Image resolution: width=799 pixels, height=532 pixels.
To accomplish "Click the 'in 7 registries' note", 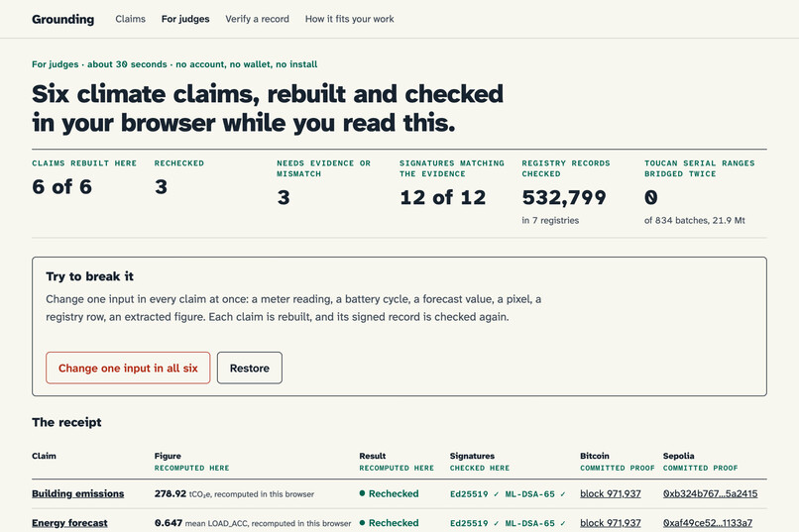I will pos(550,221).
